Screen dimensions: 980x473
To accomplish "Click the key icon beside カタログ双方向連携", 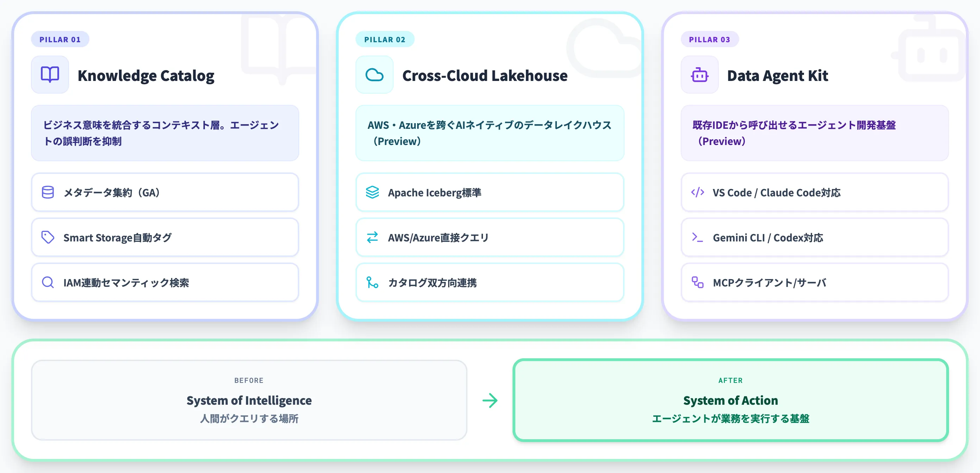I will pyautogui.click(x=373, y=283).
